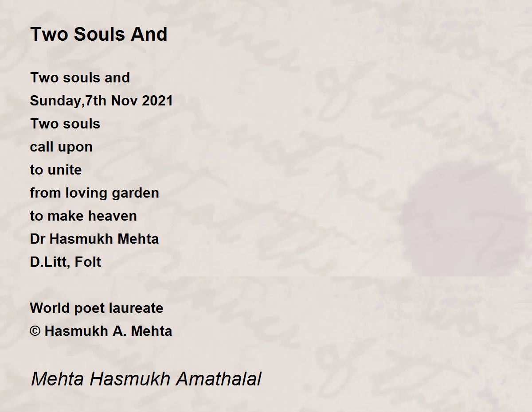Click the copyright symbol before Hasmukh
532x412 pixels.
pos(35,331)
